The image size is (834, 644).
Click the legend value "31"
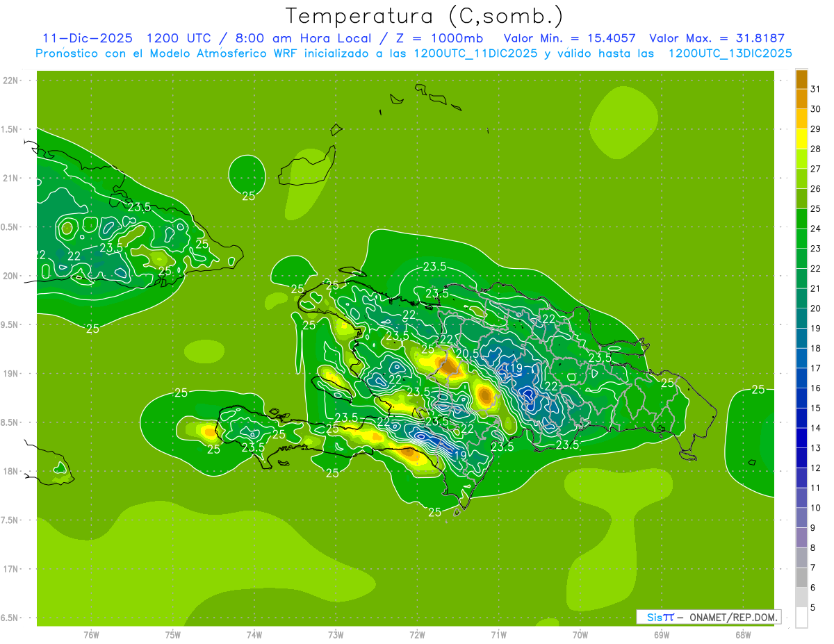[815, 89]
